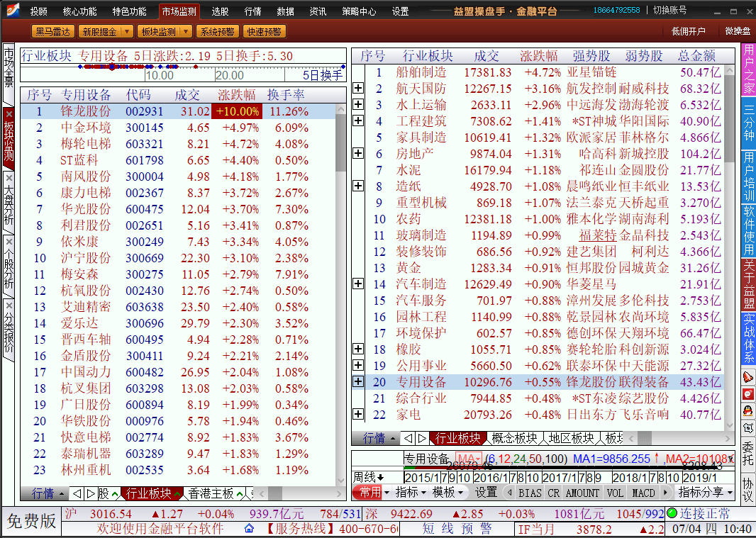Open QQ penguin chat icon
Image resolution: width=756 pixels, height=538 pixels.
747,411
